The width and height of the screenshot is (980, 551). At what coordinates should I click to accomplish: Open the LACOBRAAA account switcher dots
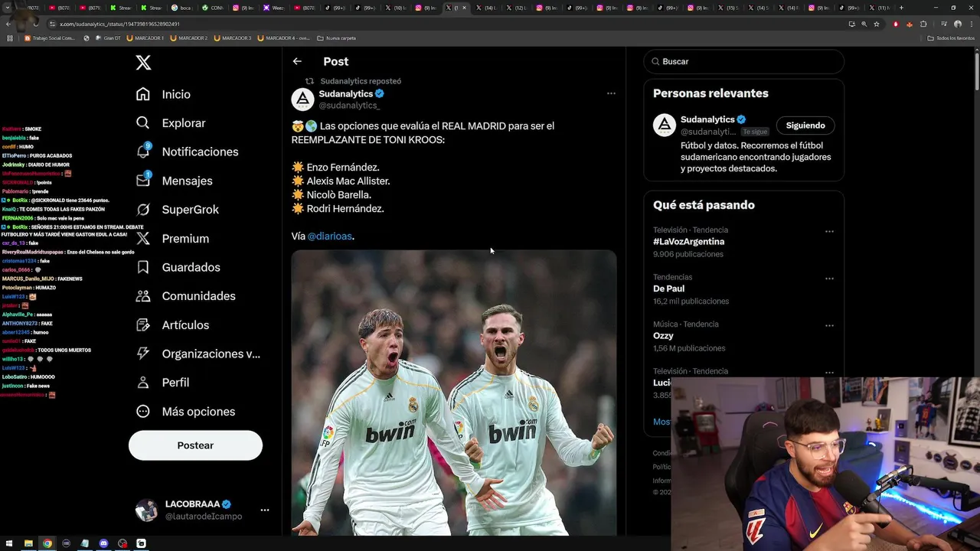pos(264,510)
